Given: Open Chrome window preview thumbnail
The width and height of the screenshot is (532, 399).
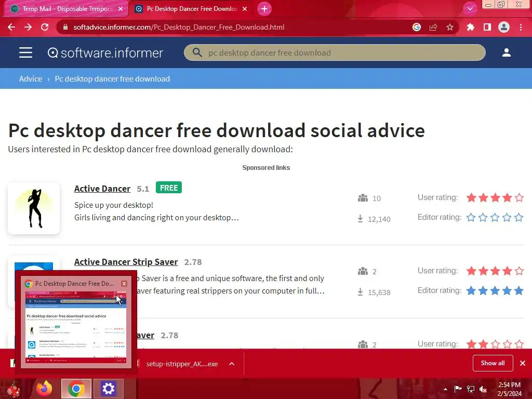Looking at the screenshot, I should (x=76, y=327).
